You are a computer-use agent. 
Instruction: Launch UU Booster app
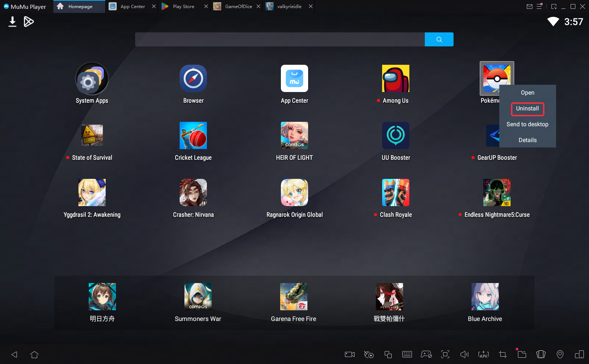[396, 135]
